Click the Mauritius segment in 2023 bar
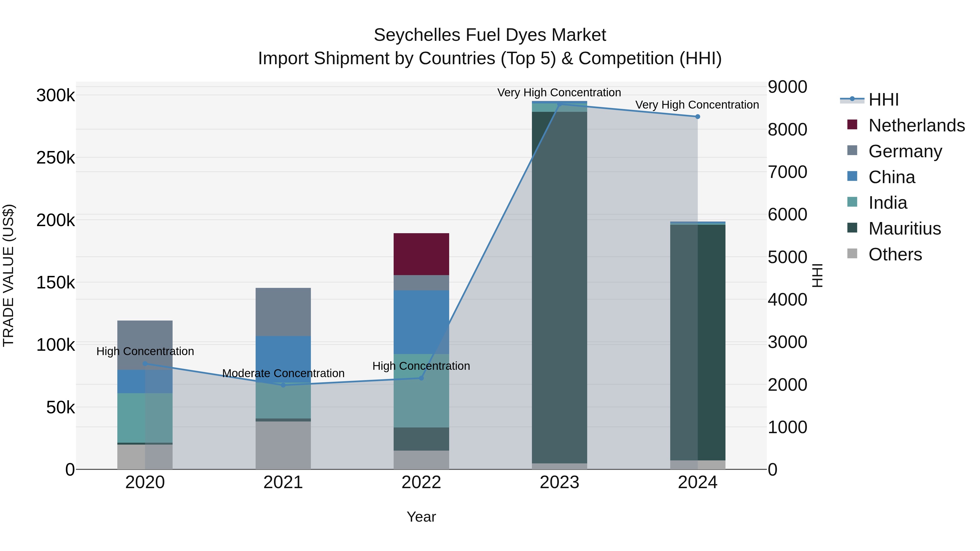This screenshot has width=980, height=551. click(x=560, y=288)
